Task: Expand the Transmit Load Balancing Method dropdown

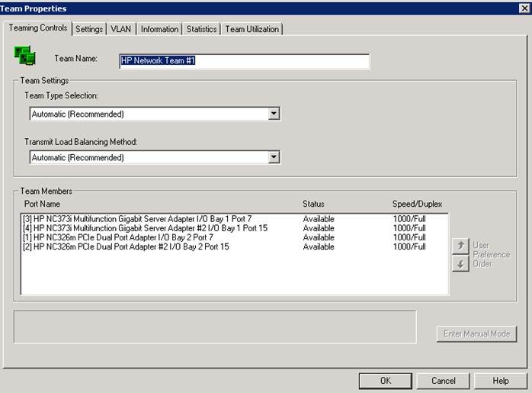Action: [274, 157]
